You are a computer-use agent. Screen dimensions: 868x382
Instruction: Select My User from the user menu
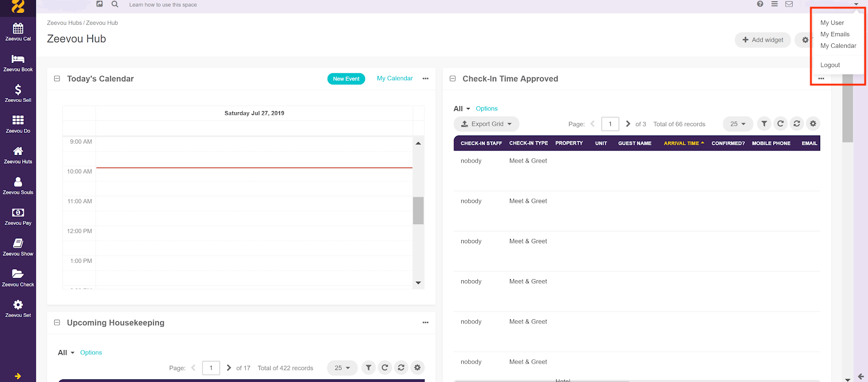coord(832,23)
